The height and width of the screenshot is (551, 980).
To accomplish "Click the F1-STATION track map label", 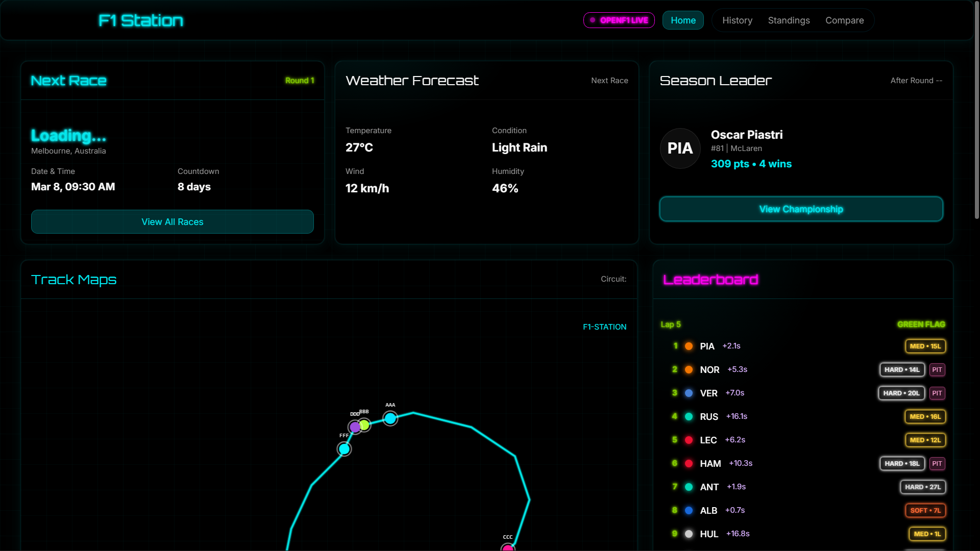I will point(604,327).
